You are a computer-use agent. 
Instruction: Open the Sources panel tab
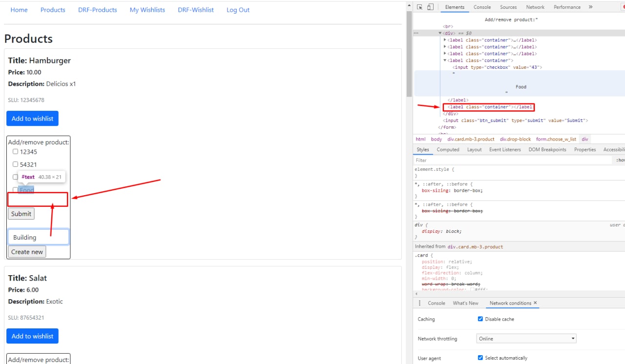click(x=508, y=7)
